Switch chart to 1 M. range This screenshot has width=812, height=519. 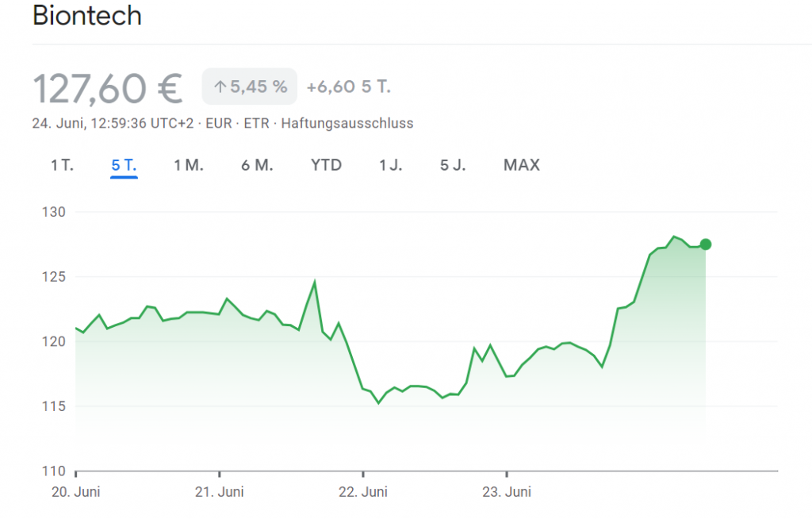(189, 165)
